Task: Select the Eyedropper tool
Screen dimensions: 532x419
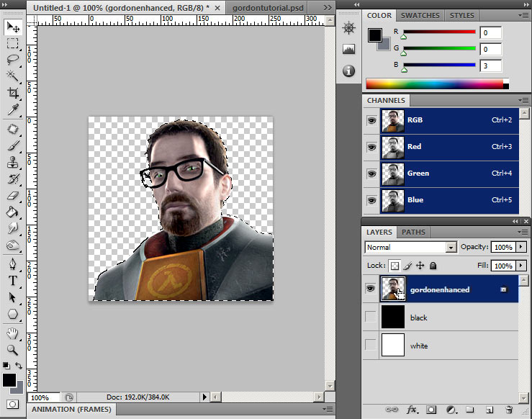Action: 13,109
